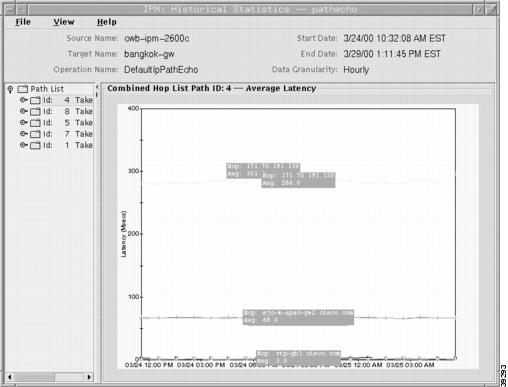Viewport: 508px width, 387px height.
Task: Click the left scroll arrow of path list
Action: [x=10, y=377]
